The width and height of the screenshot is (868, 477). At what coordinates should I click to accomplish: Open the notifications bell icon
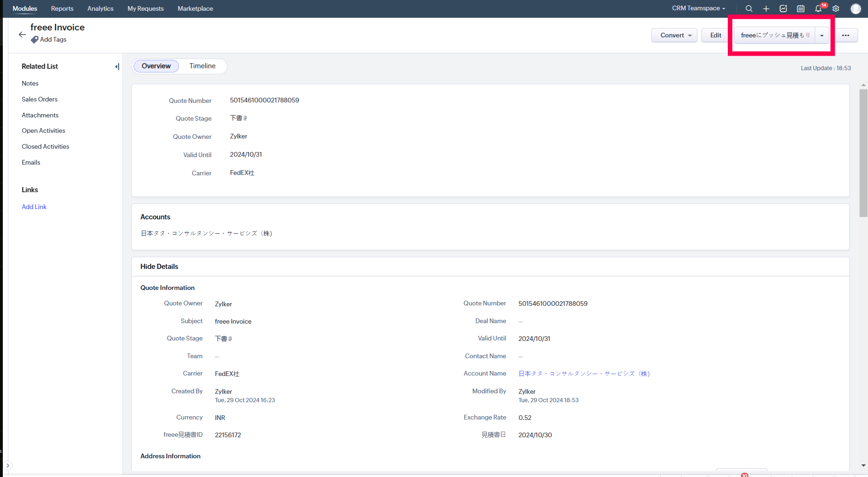(x=818, y=8)
